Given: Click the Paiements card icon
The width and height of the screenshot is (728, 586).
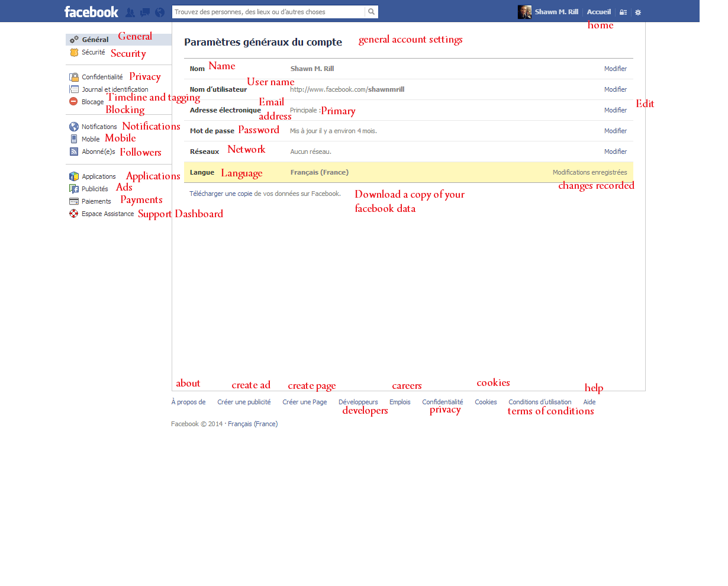Looking at the screenshot, I should (x=74, y=201).
